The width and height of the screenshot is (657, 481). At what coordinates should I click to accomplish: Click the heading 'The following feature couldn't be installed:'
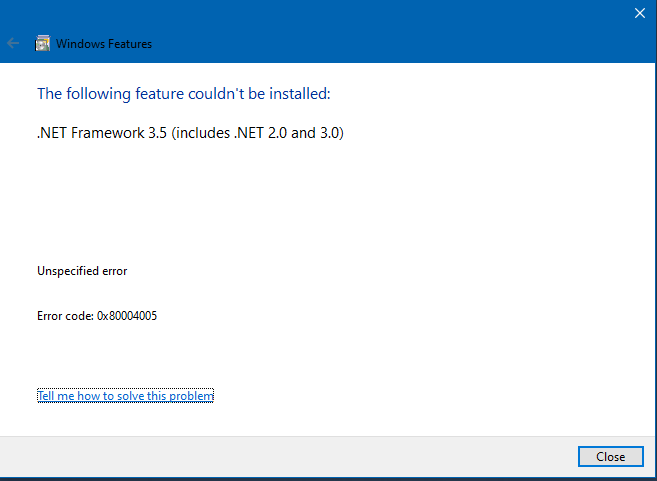coord(184,93)
